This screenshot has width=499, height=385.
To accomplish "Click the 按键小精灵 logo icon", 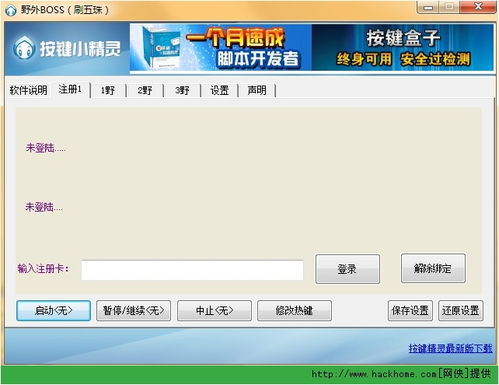I will tap(24, 49).
